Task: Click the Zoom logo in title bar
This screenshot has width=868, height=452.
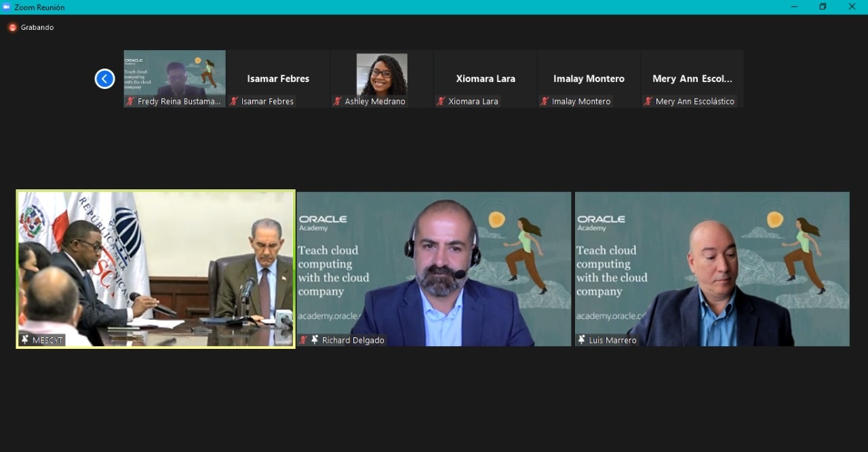Action: click(x=7, y=7)
